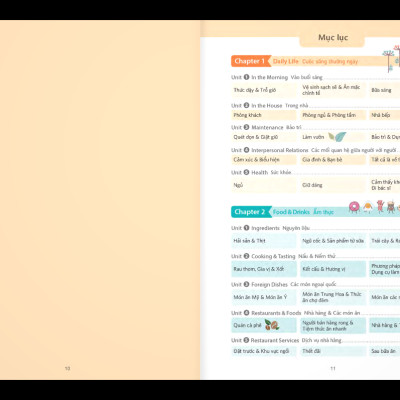Click the 'Nhà bếp' cell

click(385, 115)
